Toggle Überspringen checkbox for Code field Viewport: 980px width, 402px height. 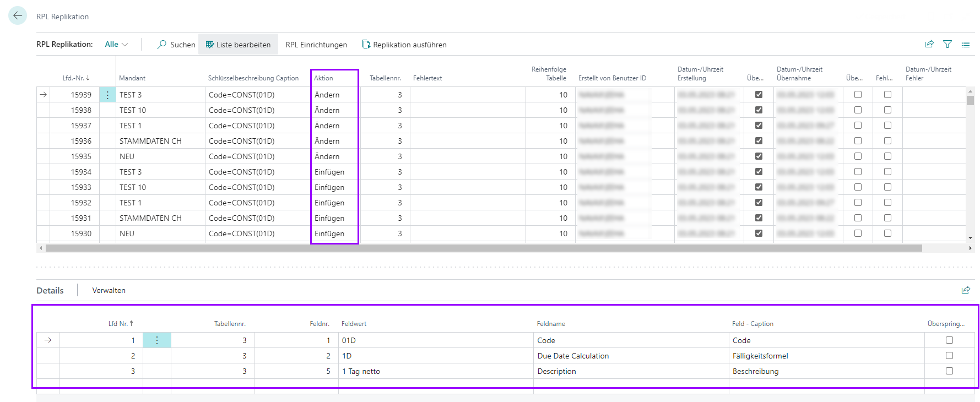(949, 340)
